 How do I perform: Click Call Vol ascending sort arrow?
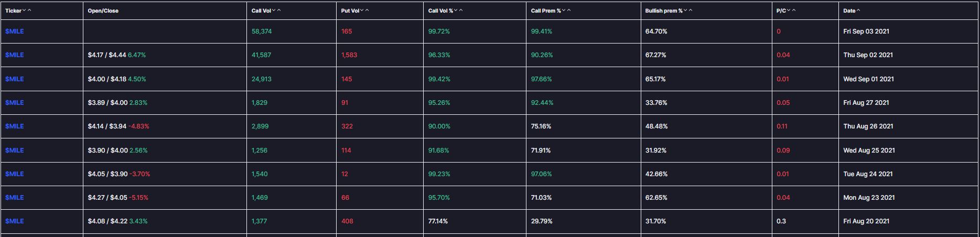click(x=279, y=10)
